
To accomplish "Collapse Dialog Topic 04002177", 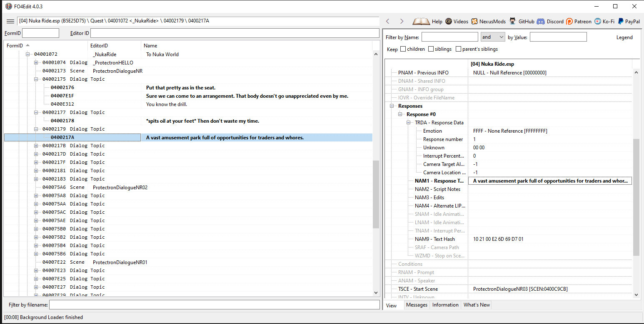I will [36, 112].
